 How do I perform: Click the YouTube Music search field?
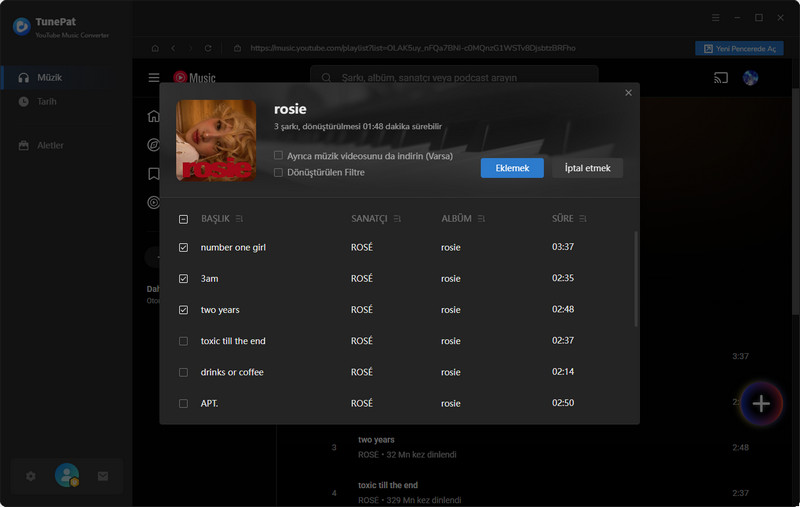click(x=454, y=78)
